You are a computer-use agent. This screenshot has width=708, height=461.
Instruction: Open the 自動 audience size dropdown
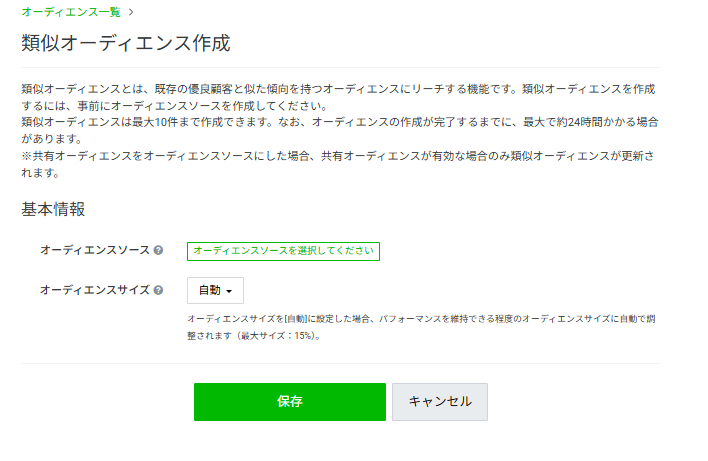tap(215, 291)
